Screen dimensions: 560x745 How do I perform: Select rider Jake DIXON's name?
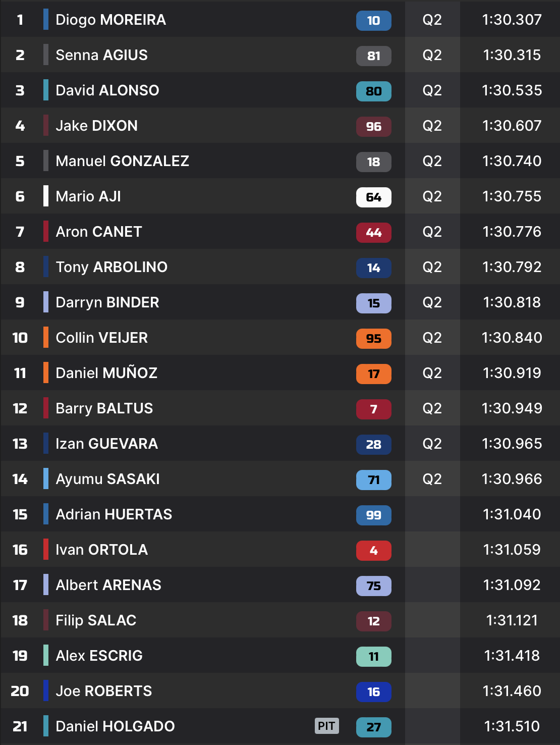[x=96, y=126]
